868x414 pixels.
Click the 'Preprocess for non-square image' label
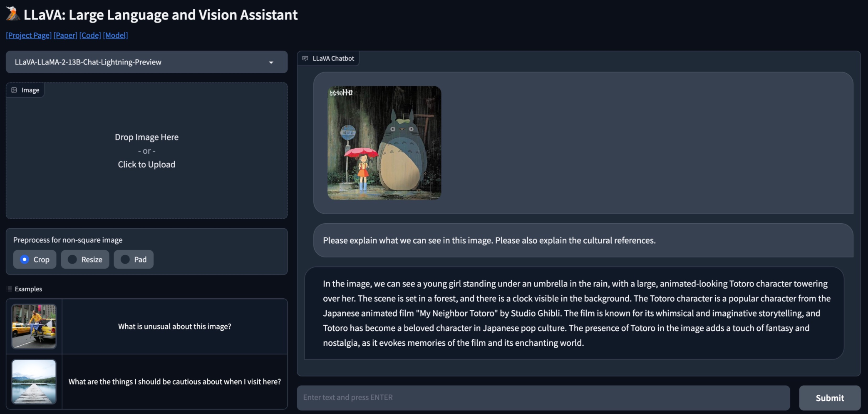[68, 240]
